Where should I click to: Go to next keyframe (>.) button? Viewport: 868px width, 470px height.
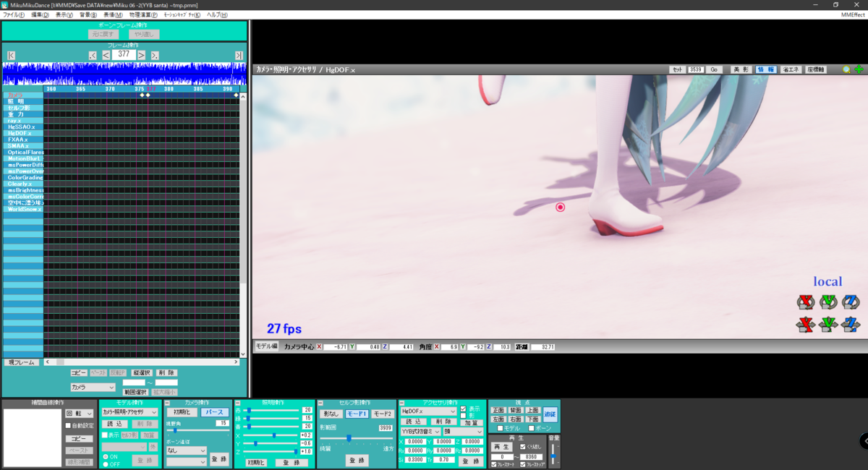155,55
